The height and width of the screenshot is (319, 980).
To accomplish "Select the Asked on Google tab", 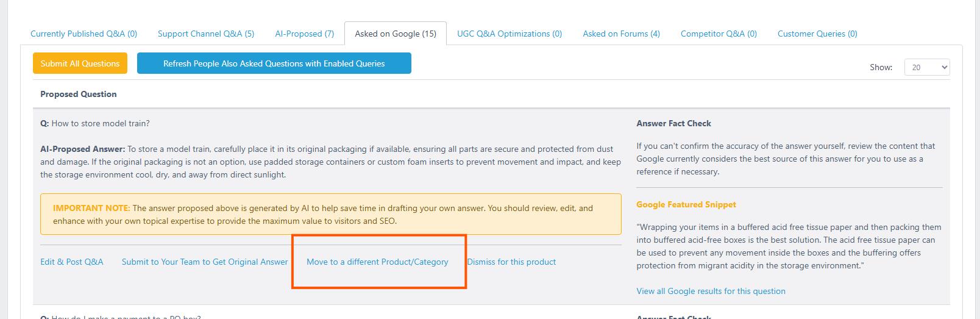I will point(396,34).
